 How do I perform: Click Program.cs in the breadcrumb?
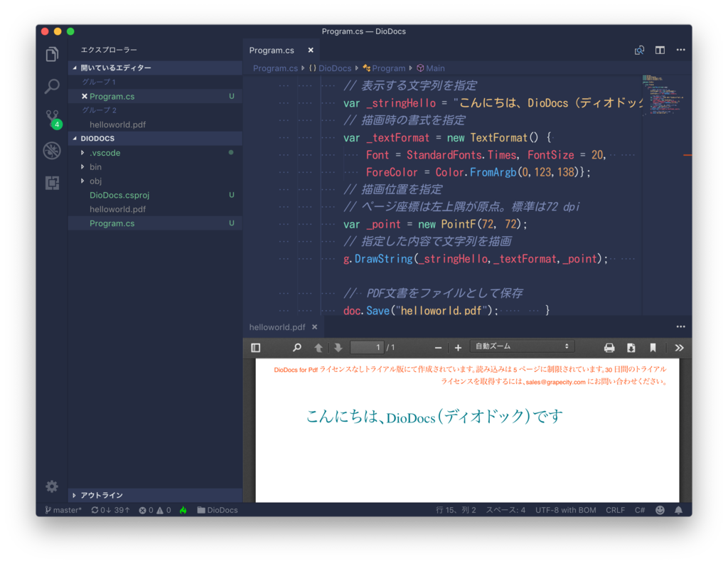275,68
